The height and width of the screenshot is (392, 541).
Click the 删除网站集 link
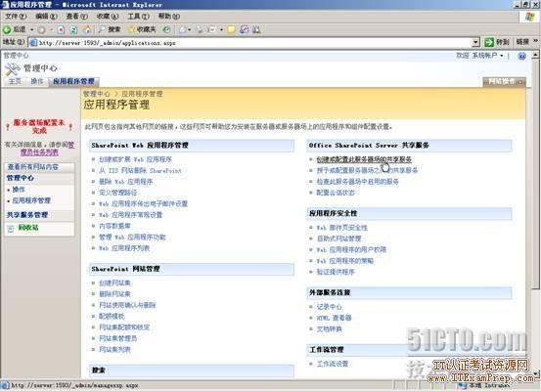tap(114, 294)
